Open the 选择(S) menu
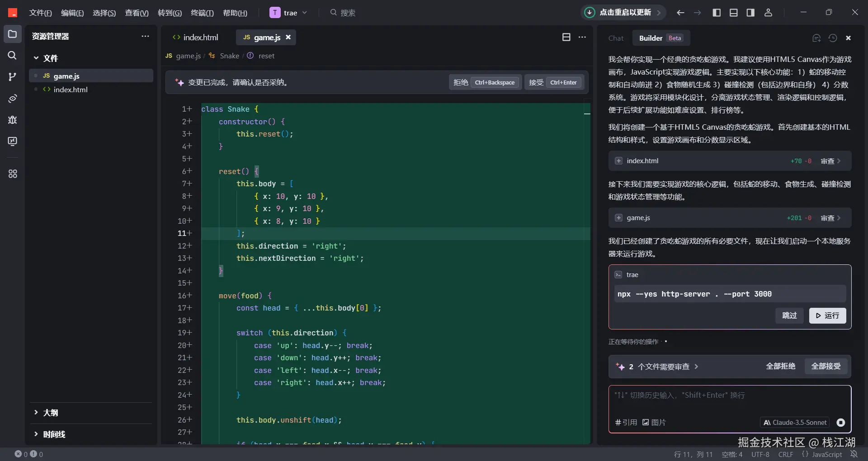Screen dimensions: 868x461 [104, 13]
